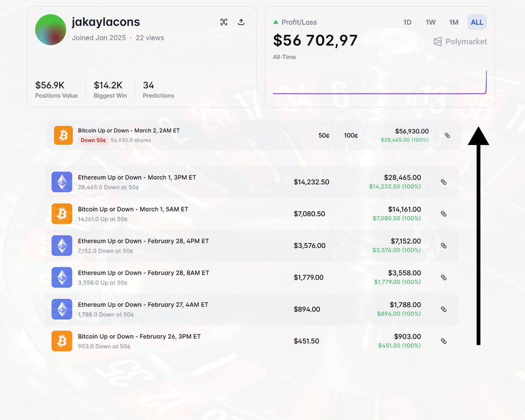Viewport: 525px width, 420px height.
Task: Click the $3,576.00 bet amount
Action: point(310,246)
